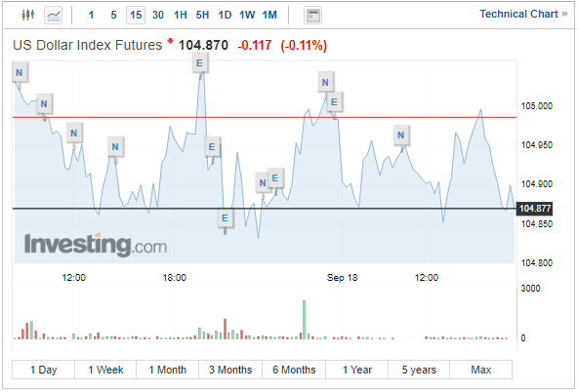Click the (-0.11%) percent change

pyautogui.click(x=304, y=46)
